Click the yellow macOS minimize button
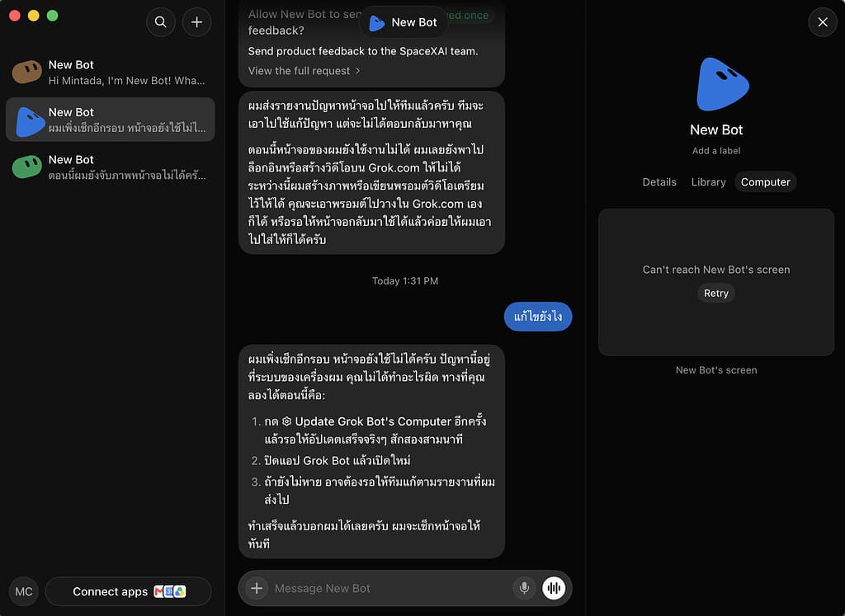The image size is (845, 616). pyautogui.click(x=33, y=16)
